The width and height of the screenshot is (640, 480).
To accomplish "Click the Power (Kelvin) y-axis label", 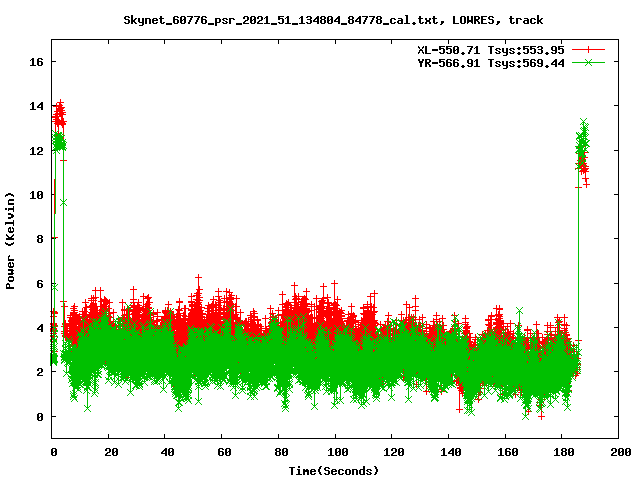I will pyautogui.click(x=10, y=241).
